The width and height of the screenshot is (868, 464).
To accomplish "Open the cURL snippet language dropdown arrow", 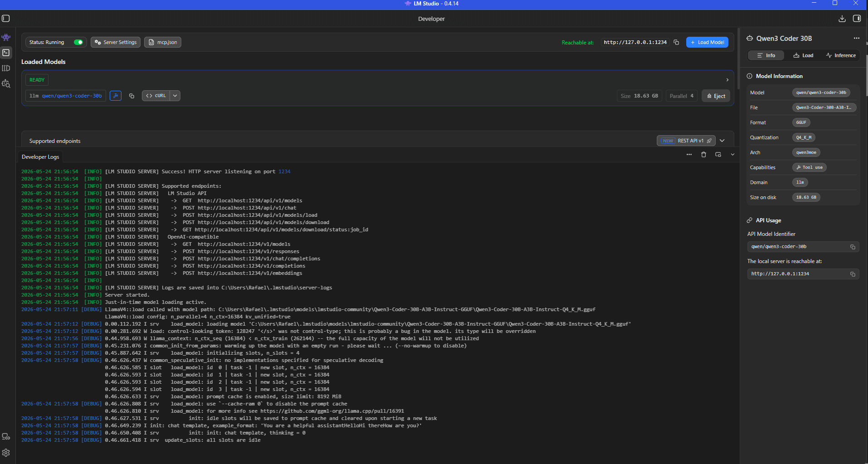I will (x=175, y=96).
